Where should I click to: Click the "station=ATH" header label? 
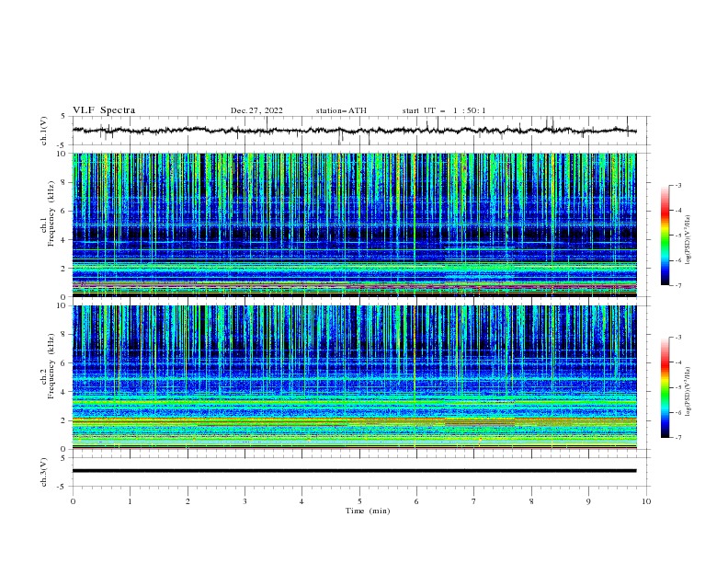(341, 110)
